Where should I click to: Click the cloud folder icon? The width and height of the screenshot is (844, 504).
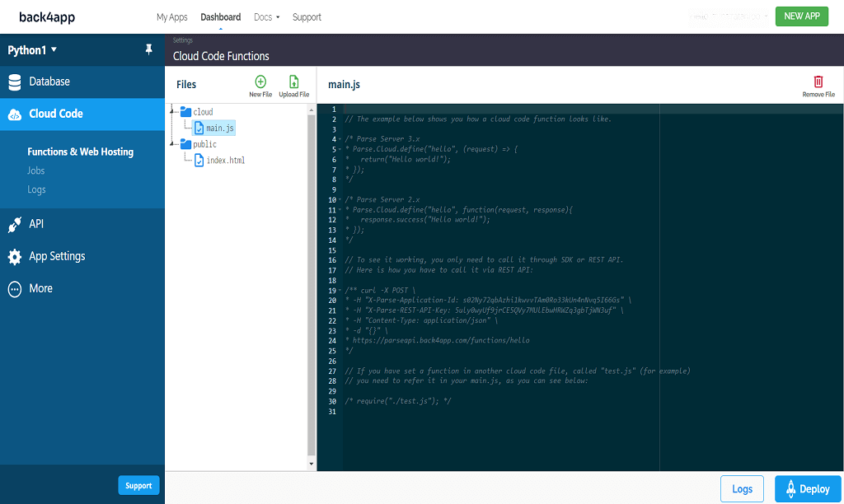pyautogui.click(x=185, y=111)
